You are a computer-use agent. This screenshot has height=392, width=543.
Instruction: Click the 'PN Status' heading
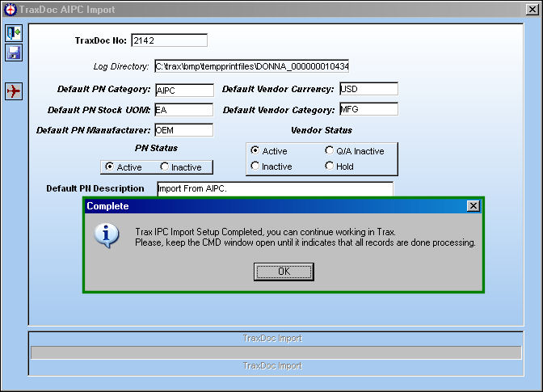156,148
